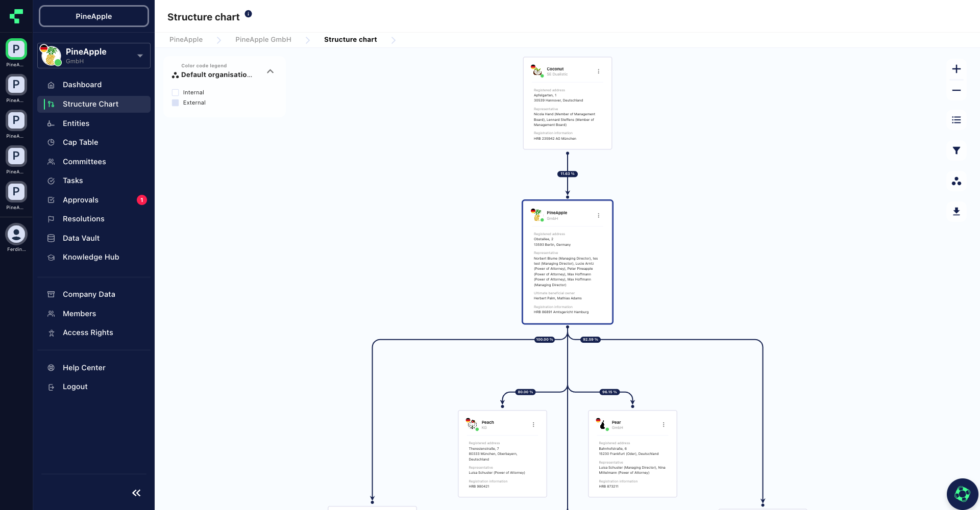Open options menu on the Coconut entity card
Screen dimensions: 980x510
coord(598,71)
